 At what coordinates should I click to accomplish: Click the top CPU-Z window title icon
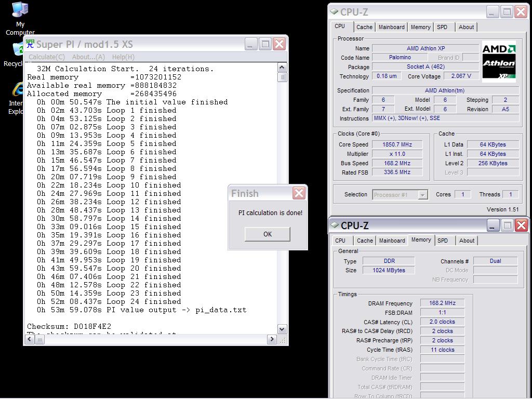point(334,11)
